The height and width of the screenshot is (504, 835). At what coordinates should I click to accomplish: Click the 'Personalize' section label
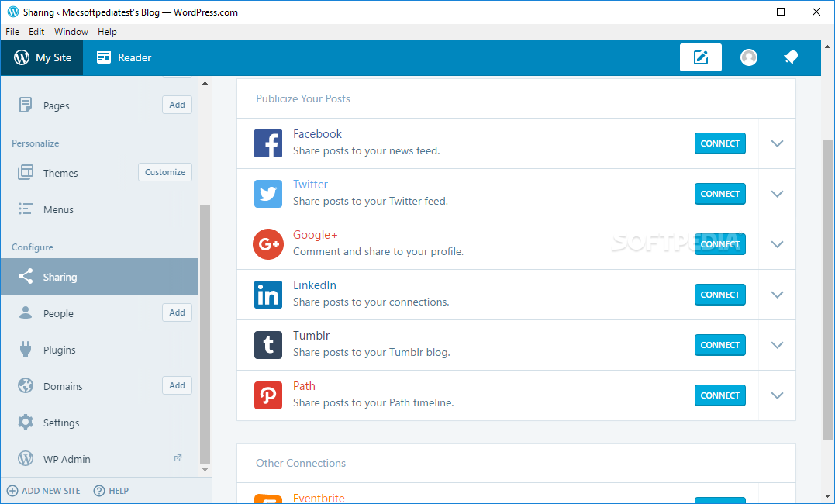tap(35, 143)
